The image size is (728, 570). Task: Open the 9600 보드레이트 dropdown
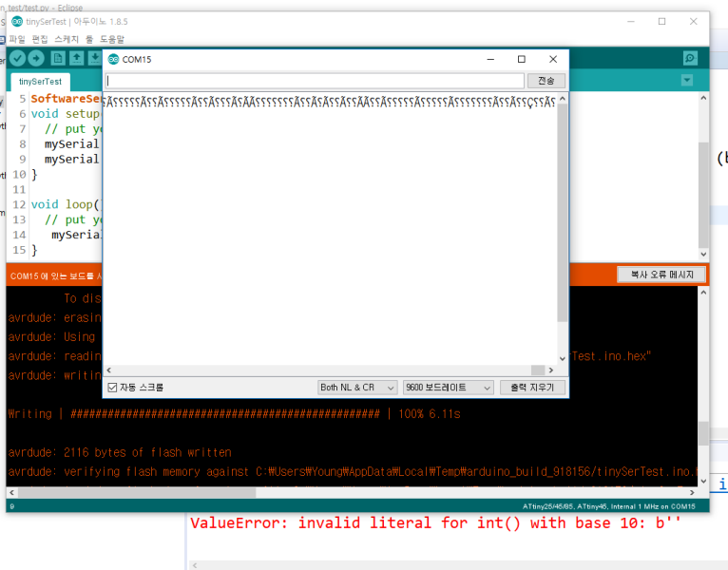(448, 387)
